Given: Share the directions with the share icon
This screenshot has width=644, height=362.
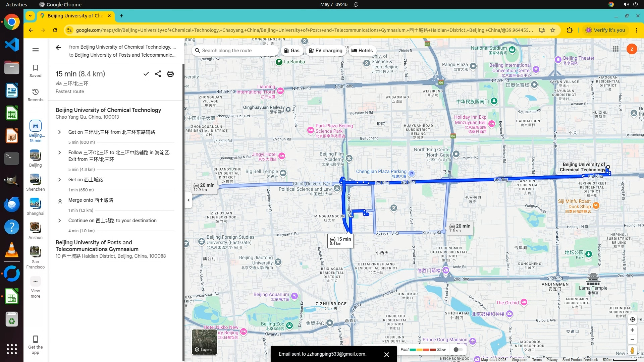Looking at the screenshot, I should 158,74.
